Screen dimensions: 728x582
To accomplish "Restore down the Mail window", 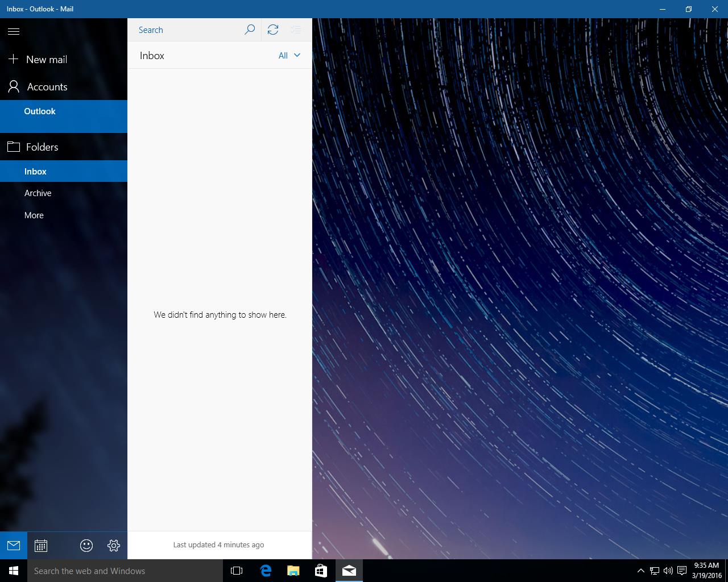I will click(689, 9).
